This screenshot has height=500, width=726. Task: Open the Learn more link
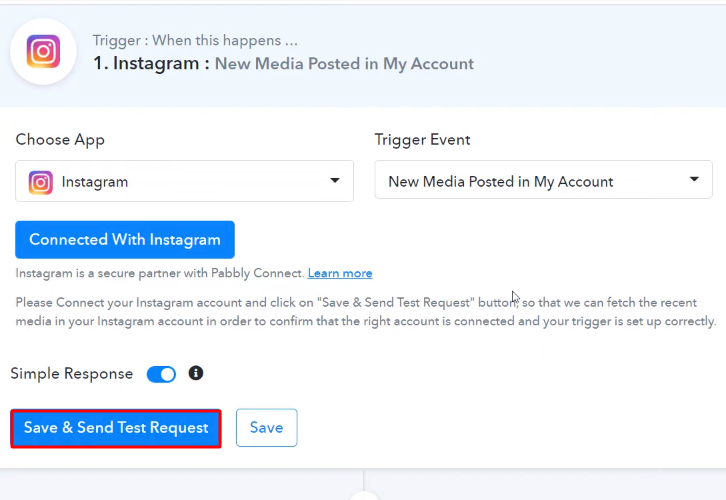tap(340, 273)
